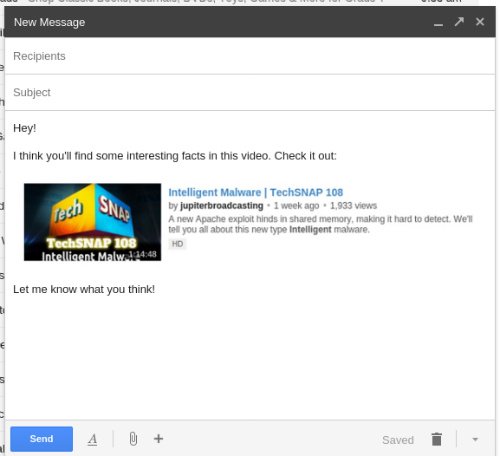Open more options dropdown arrow beside trash
The height and width of the screenshot is (456, 500).
click(x=475, y=439)
